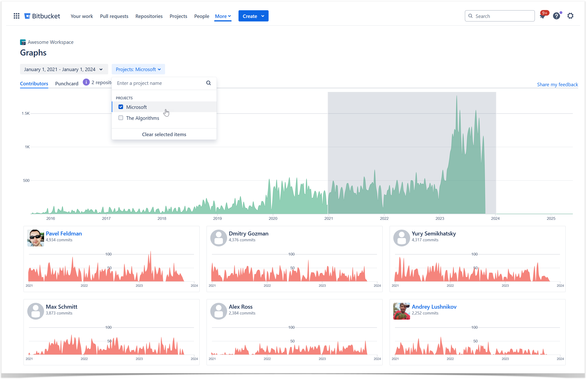Expand the More menu in navigation

(x=223, y=16)
